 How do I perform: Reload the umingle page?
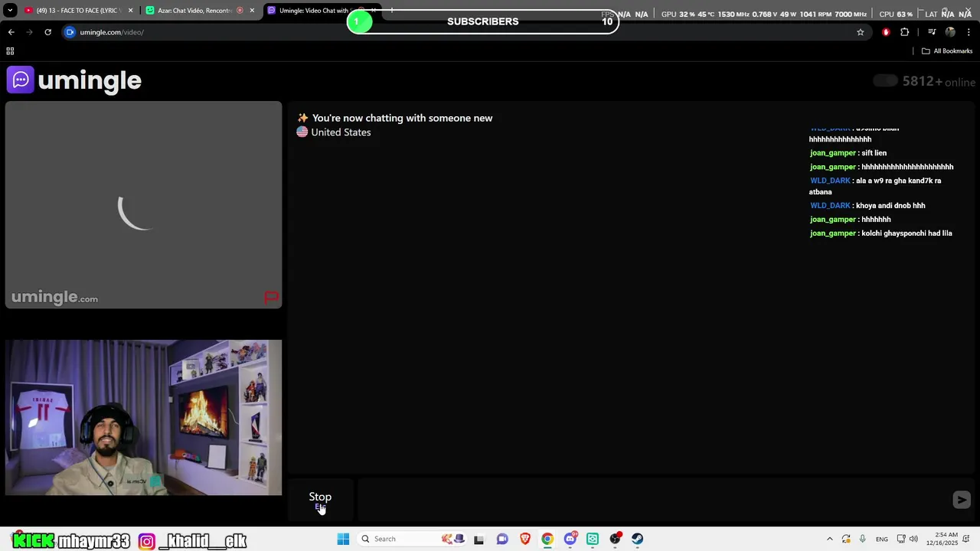(47, 32)
